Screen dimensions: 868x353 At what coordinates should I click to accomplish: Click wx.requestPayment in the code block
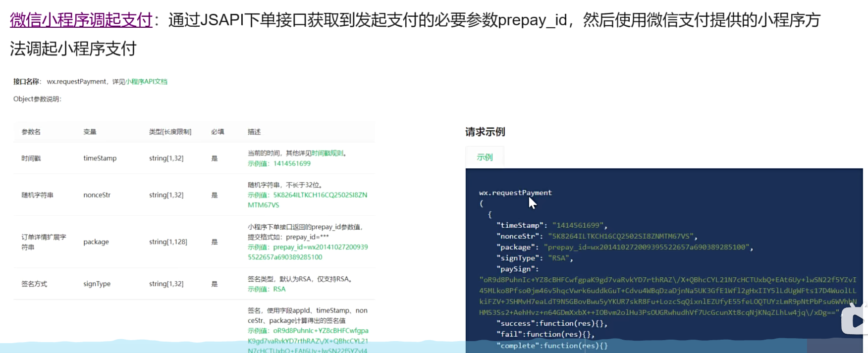[515, 193]
